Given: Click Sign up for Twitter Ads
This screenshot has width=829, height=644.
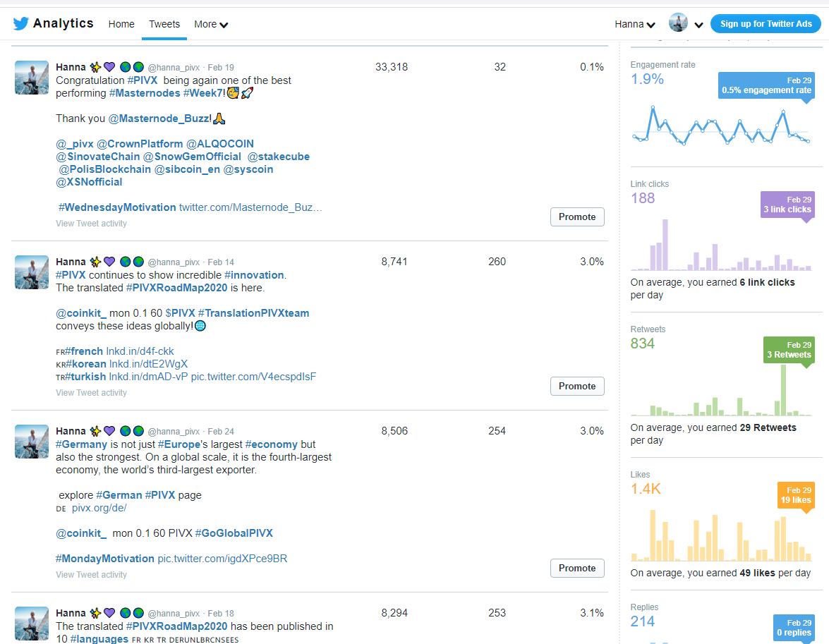Looking at the screenshot, I should [x=766, y=24].
